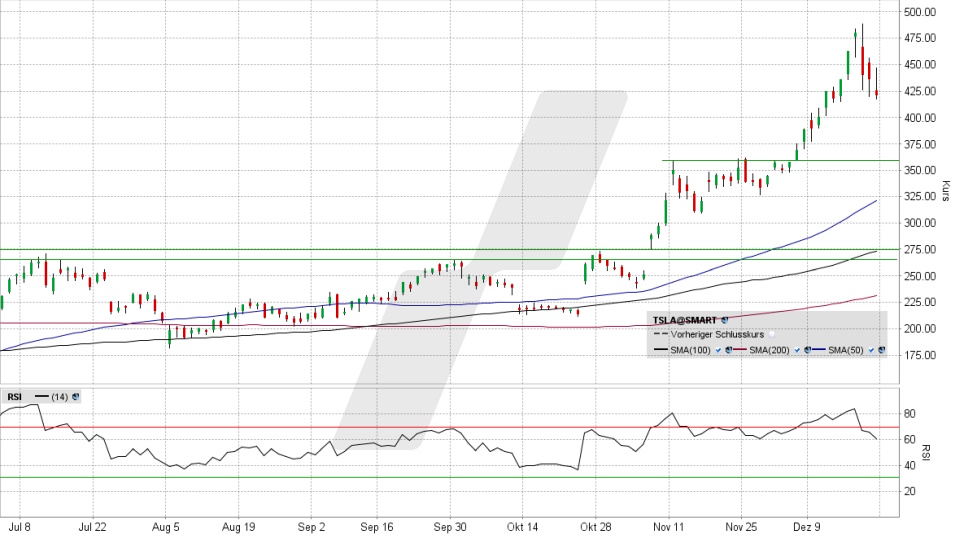Click the 300.00 price axis value
This screenshot has height=540, width=960.
[x=920, y=223]
